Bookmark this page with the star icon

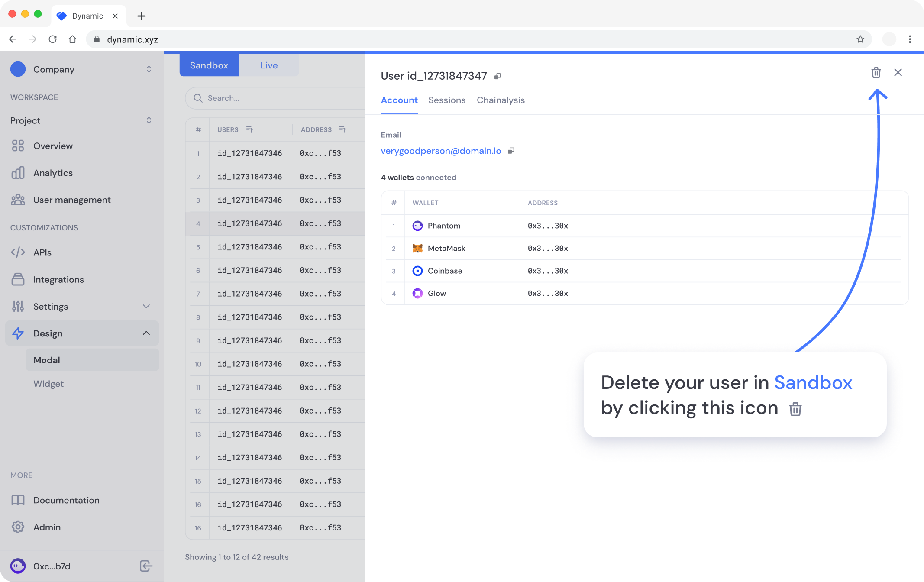[x=860, y=39]
